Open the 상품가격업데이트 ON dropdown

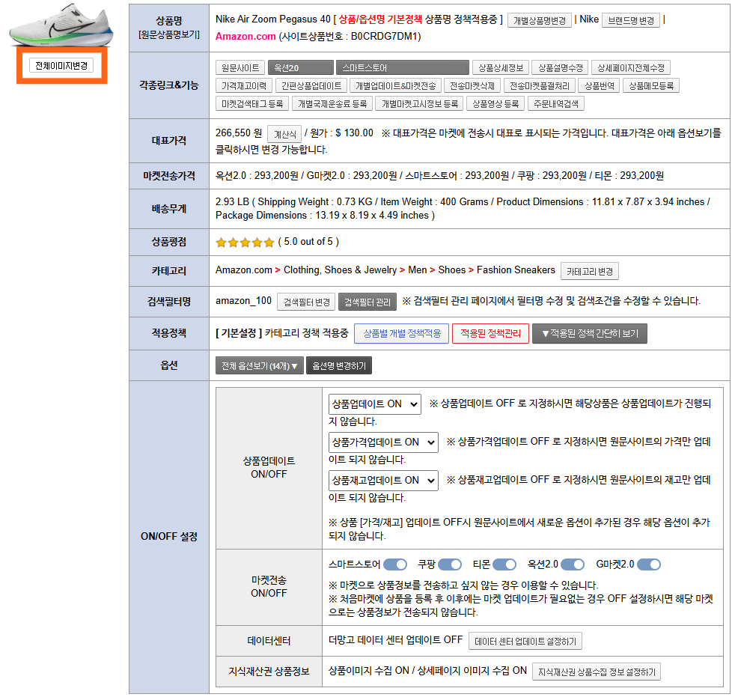(382, 442)
